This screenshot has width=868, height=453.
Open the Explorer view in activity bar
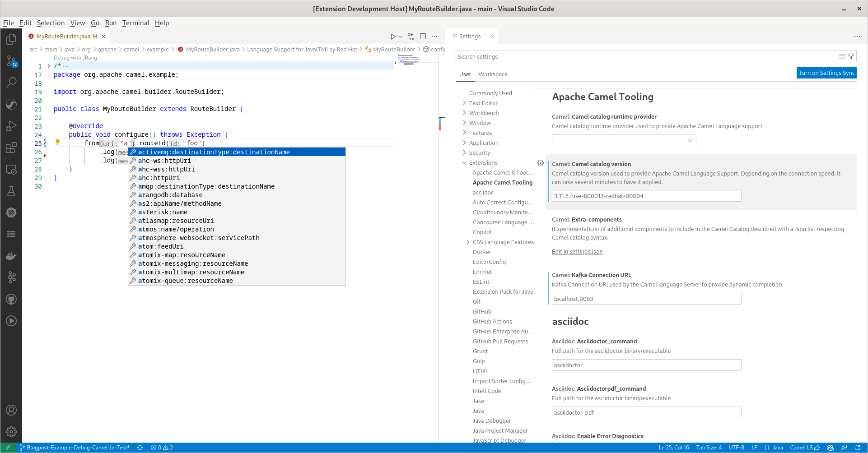[11, 40]
